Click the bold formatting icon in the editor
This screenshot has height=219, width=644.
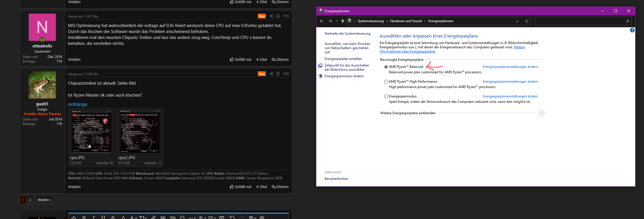pos(84,217)
